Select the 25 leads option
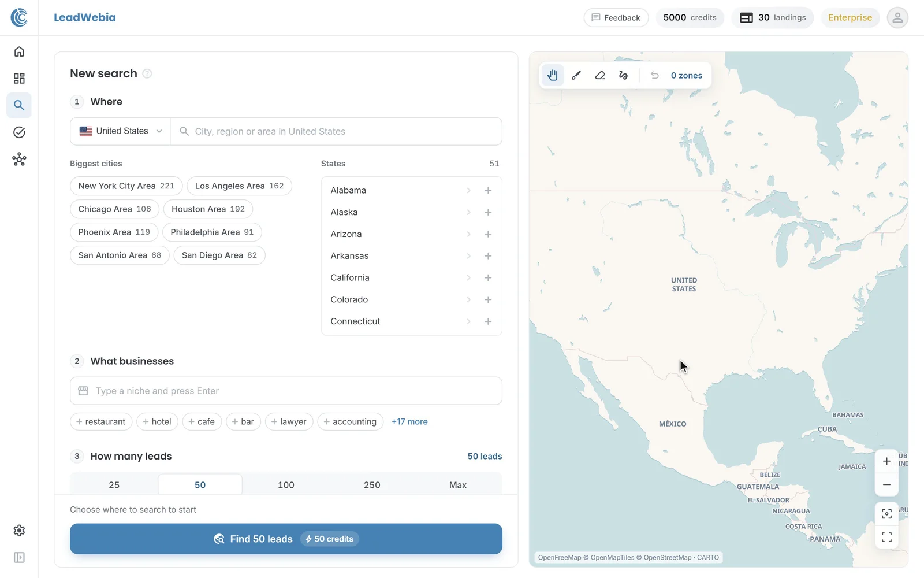 click(x=114, y=484)
